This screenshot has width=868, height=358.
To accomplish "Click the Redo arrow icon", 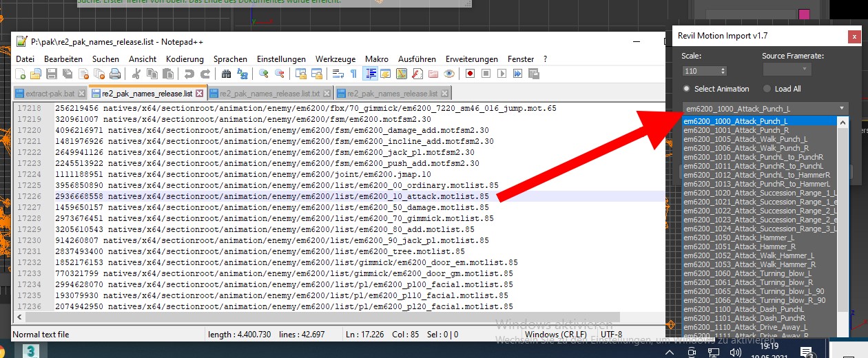I will pos(205,74).
